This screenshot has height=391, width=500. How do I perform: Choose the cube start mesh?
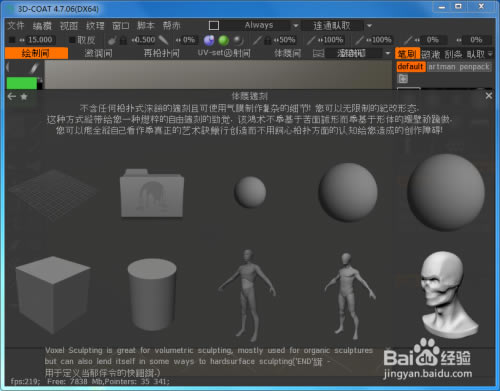(x=53, y=295)
